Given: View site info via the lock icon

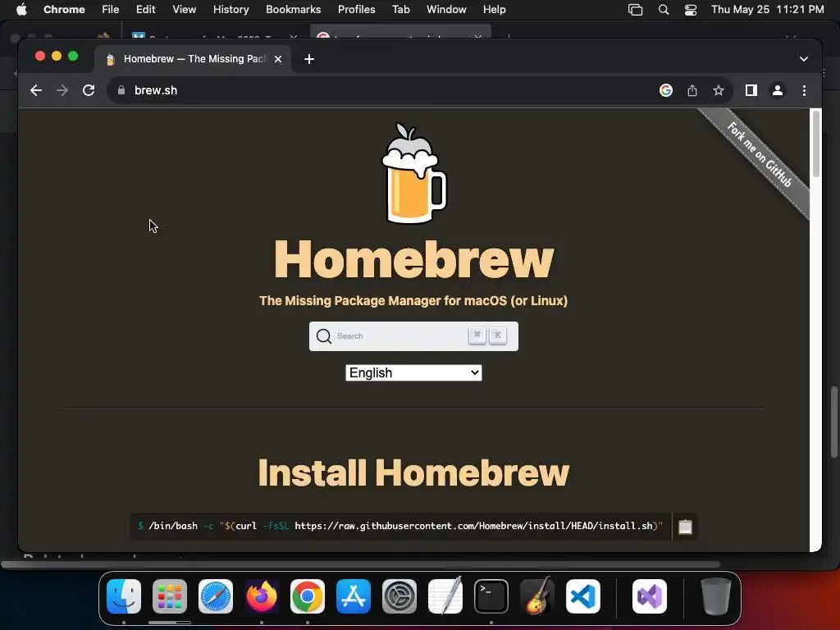Looking at the screenshot, I should pos(121,90).
